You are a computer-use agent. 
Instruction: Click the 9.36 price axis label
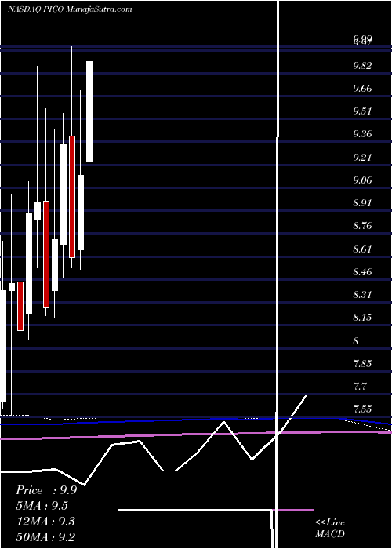362,134
